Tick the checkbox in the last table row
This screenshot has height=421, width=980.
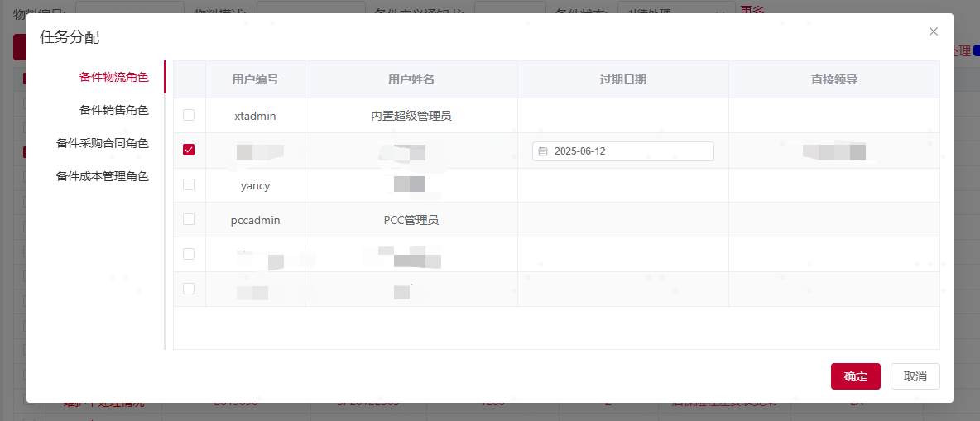point(189,289)
